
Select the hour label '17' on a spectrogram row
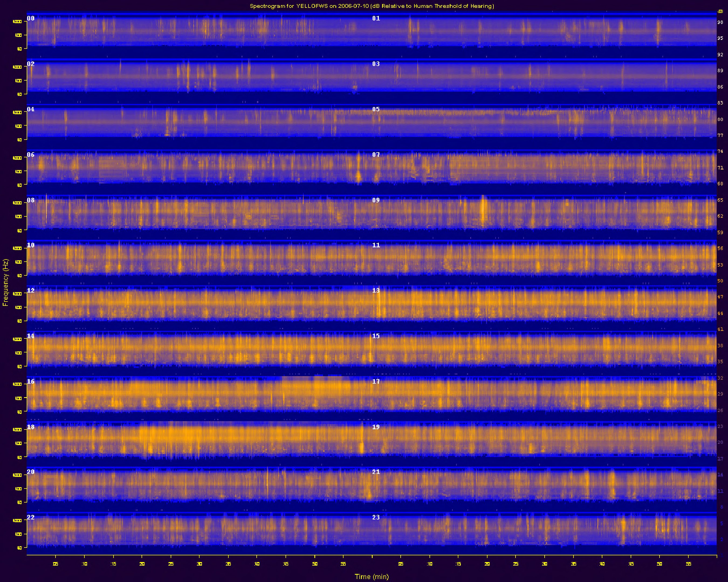click(x=376, y=382)
